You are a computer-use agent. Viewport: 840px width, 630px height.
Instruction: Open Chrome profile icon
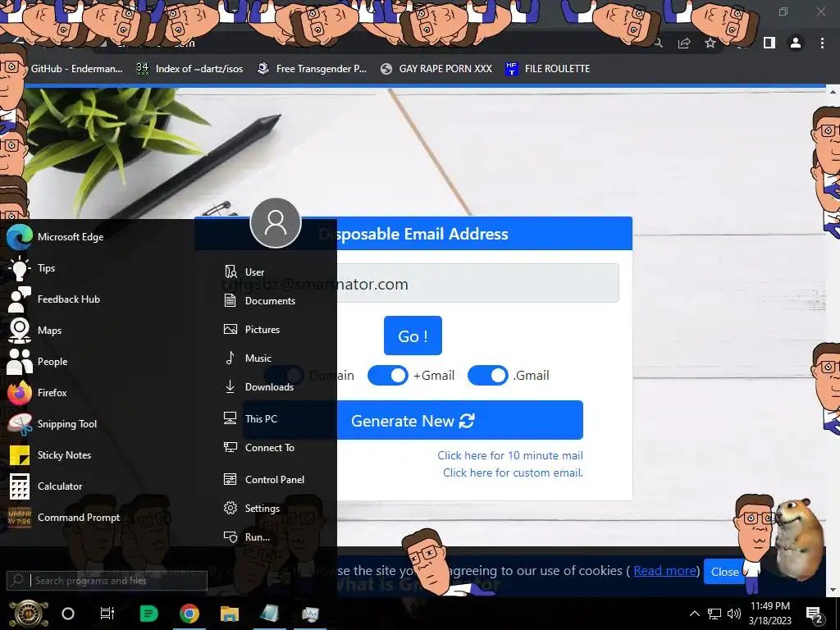(x=796, y=43)
